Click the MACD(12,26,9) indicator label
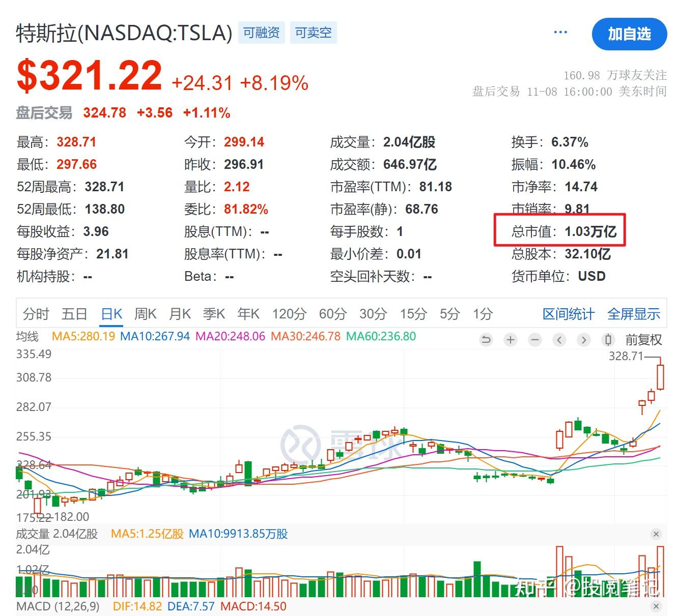This screenshot has width=677, height=616. click(59, 606)
